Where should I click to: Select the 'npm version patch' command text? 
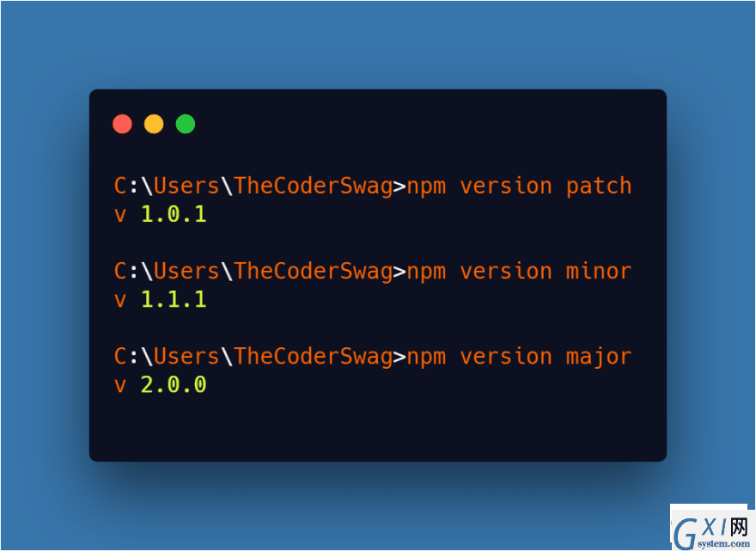[519, 187]
